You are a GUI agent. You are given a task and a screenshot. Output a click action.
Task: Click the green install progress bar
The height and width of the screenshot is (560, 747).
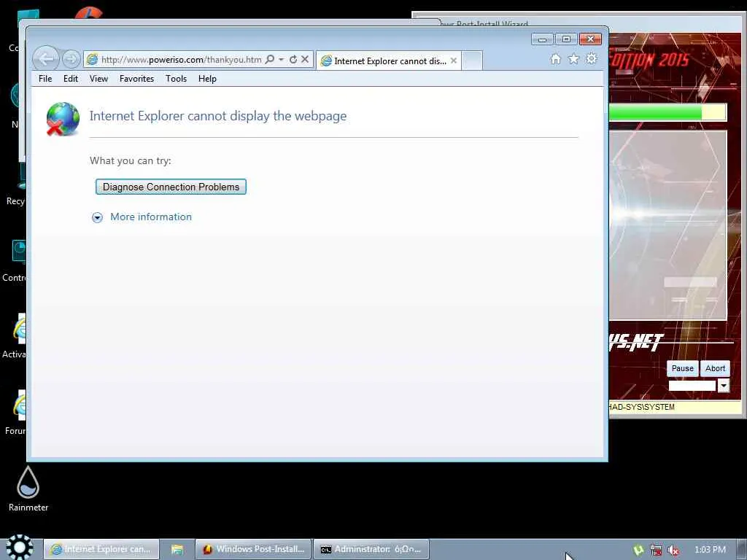(x=667, y=113)
